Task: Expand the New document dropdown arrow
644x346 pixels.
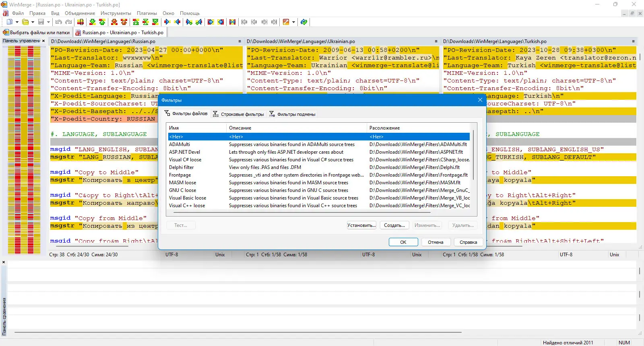Action: click(17, 22)
